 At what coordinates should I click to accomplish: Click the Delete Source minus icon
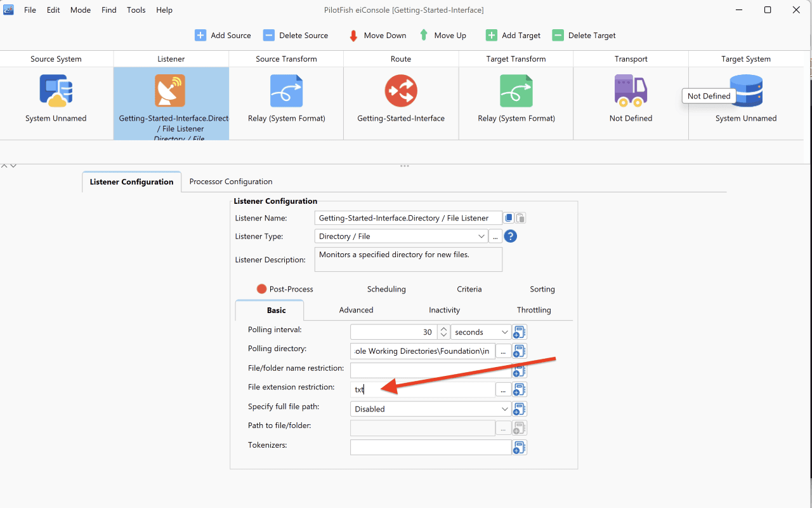[269, 36]
